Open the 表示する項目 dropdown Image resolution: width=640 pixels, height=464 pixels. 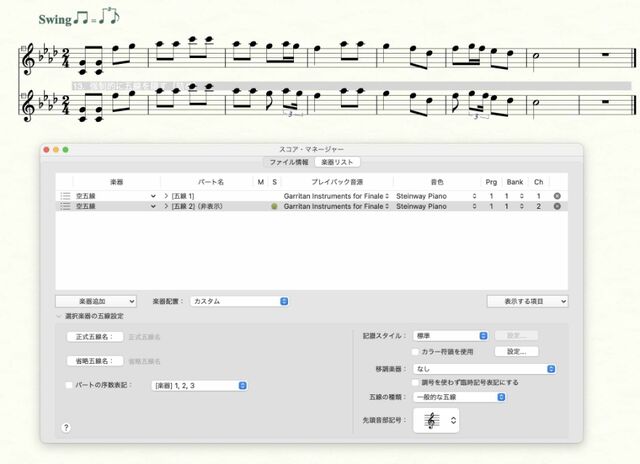tap(527, 301)
